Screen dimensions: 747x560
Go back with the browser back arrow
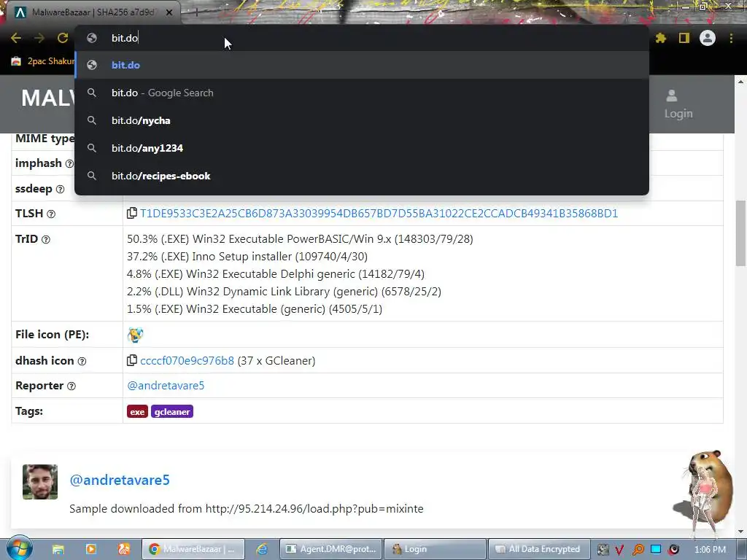point(16,38)
